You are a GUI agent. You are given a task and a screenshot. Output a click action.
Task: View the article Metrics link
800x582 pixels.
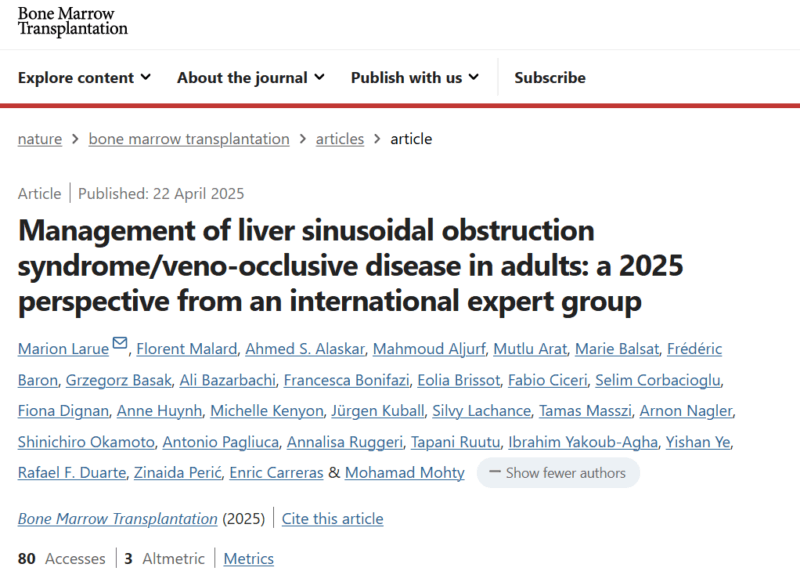(248, 559)
